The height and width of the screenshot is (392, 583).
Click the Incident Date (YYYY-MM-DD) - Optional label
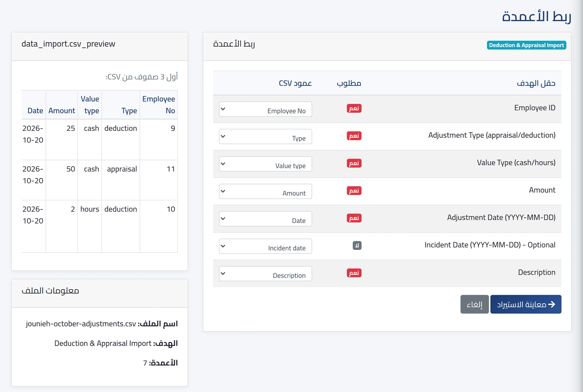tap(490, 245)
